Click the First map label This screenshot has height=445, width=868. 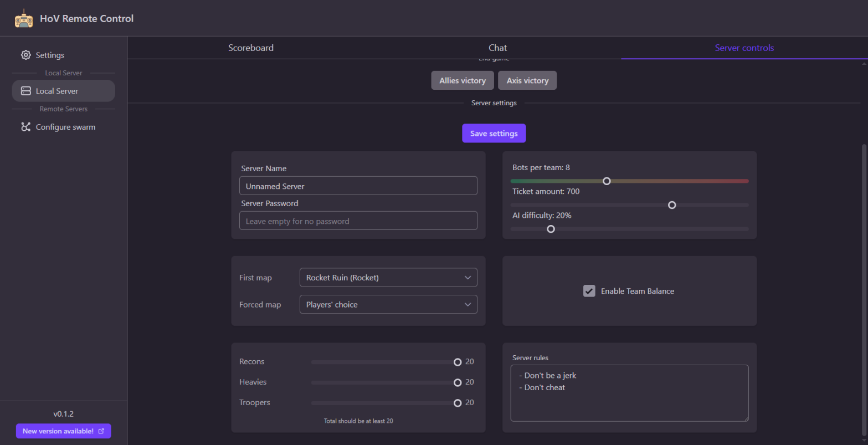coord(255,278)
